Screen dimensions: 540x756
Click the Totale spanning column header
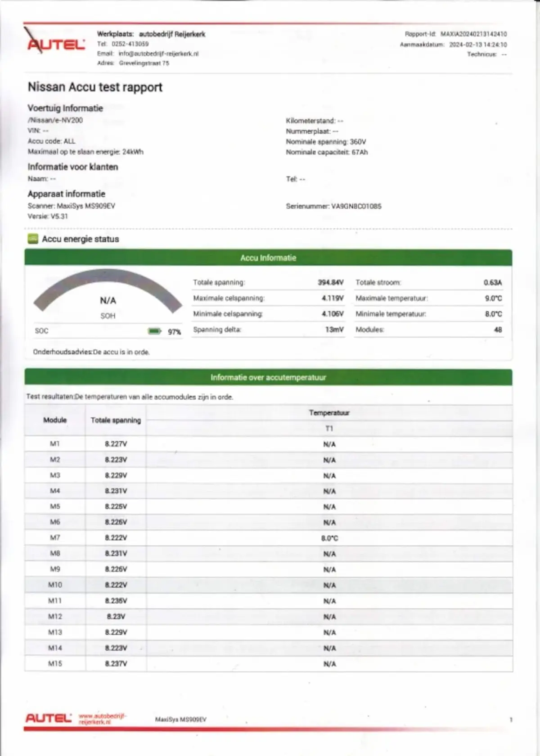tap(116, 420)
